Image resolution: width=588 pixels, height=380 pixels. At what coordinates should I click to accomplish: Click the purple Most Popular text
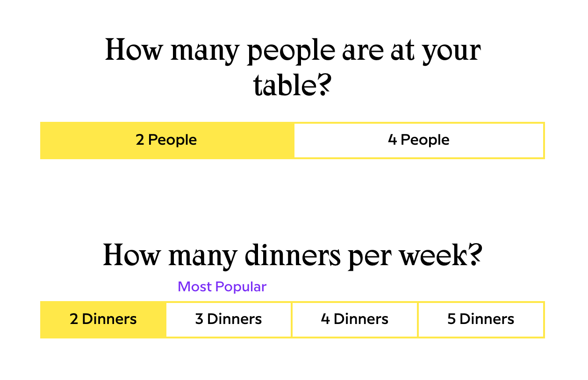[x=222, y=287]
